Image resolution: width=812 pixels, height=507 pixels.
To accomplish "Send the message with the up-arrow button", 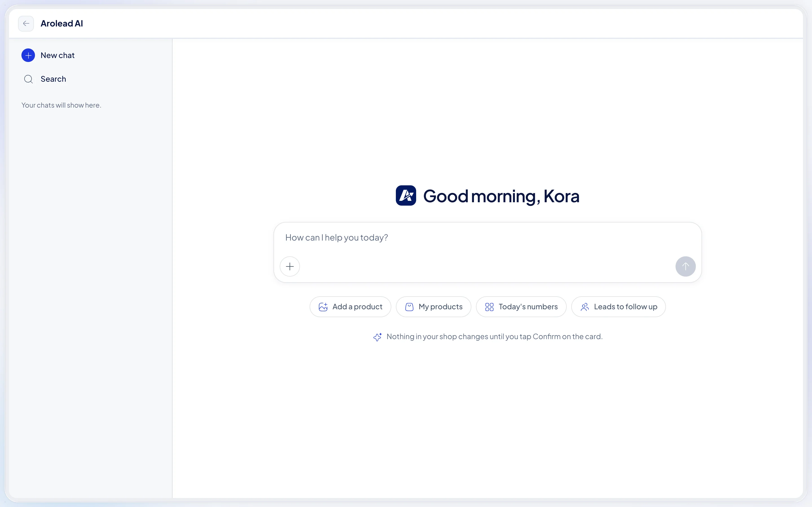I will (x=685, y=266).
